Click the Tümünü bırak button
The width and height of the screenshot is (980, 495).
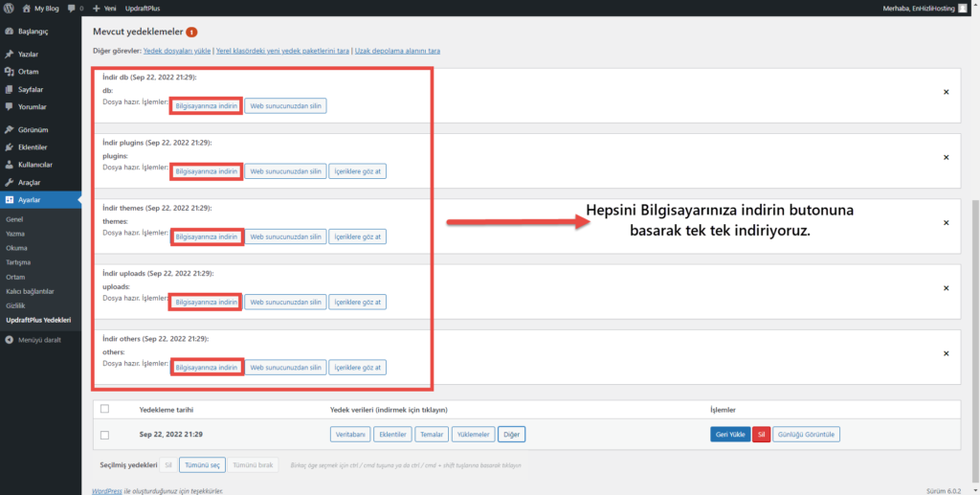(253, 465)
